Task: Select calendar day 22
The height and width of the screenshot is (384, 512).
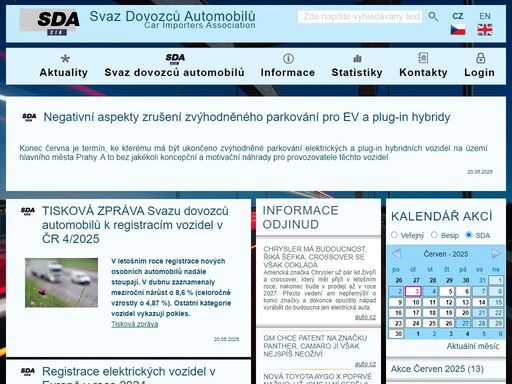Action: pos(497,313)
